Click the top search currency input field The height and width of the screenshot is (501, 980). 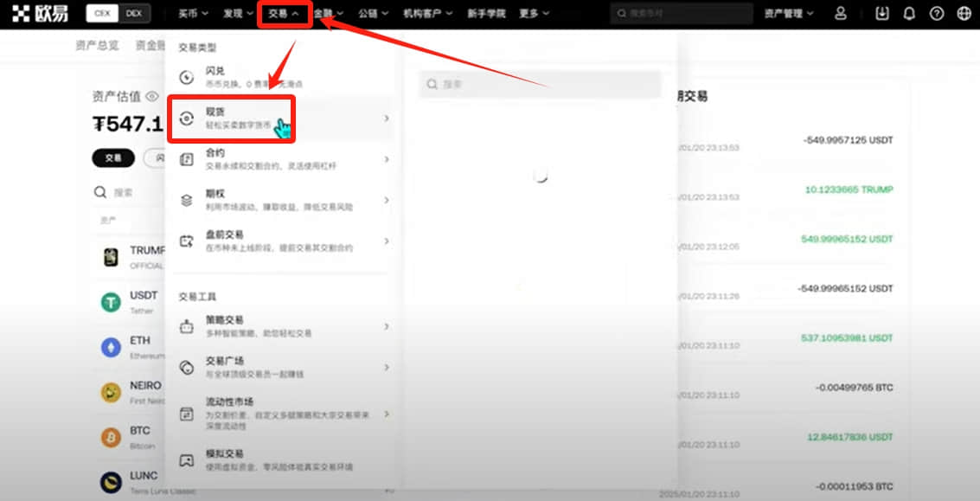pyautogui.click(x=682, y=13)
